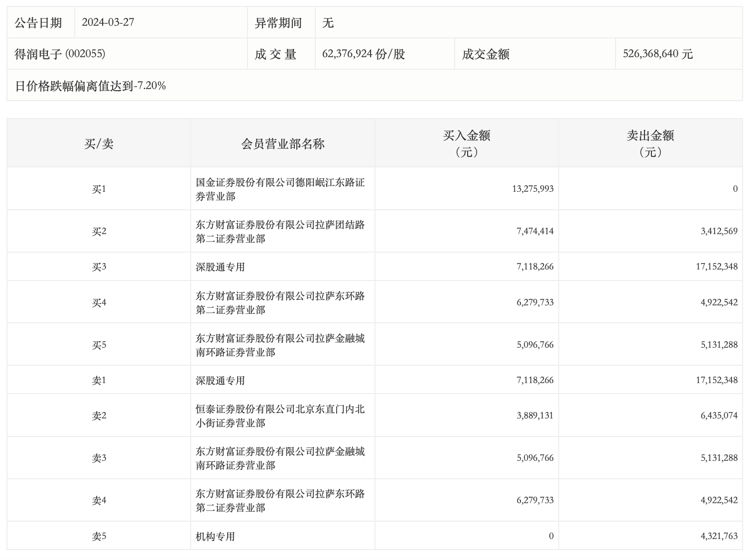Click the buy amount 3,889,131
751x560 pixels.
pos(535,416)
